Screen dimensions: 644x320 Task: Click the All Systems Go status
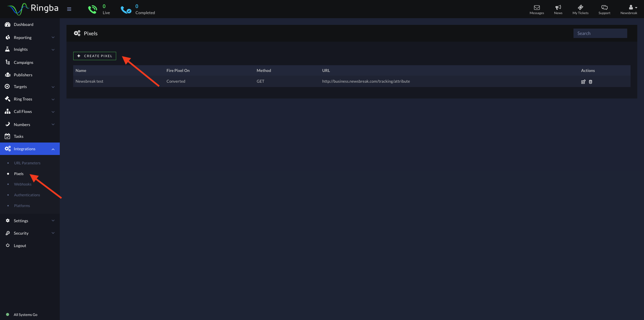(26, 315)
